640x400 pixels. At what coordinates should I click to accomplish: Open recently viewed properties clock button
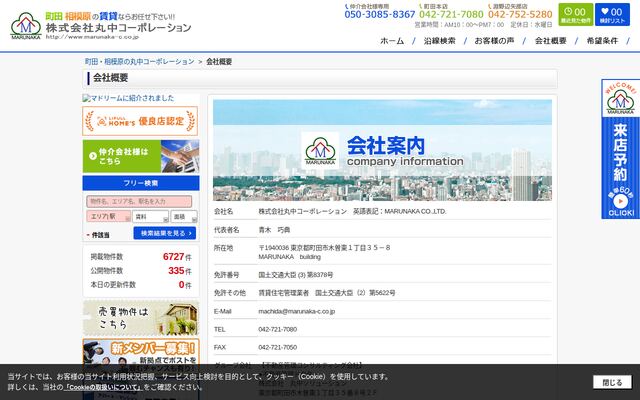(x=576, y=14)
